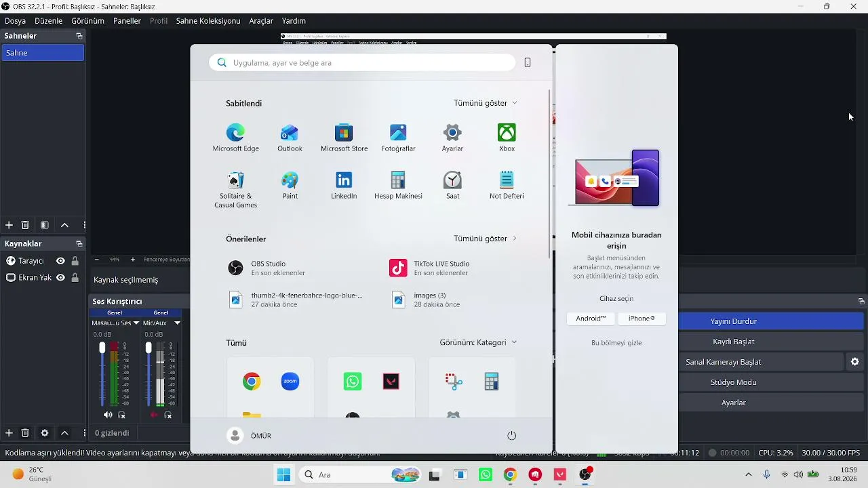Click Masaüstü Ses volume slider handle
Screen dimensions: 868x488
[102, 348]
